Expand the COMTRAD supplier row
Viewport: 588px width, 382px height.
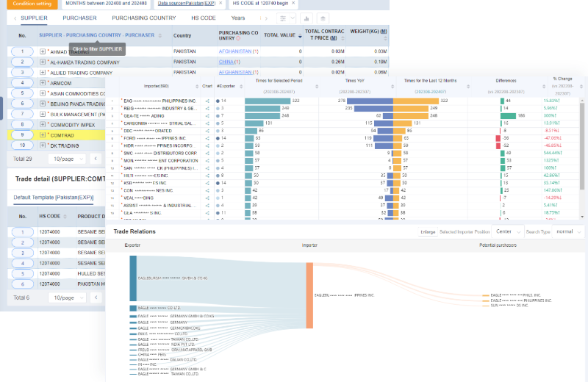coord(43,135)
